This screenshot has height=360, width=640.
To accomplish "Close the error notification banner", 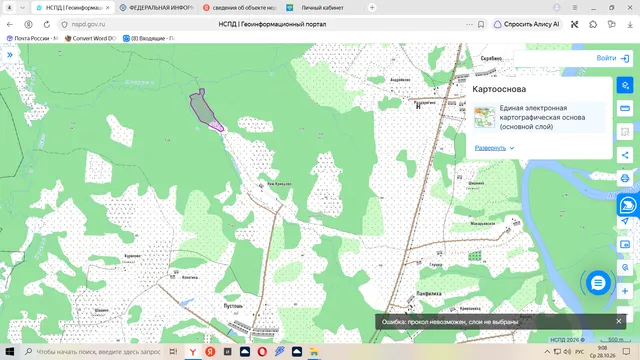I will coord(618,321).
